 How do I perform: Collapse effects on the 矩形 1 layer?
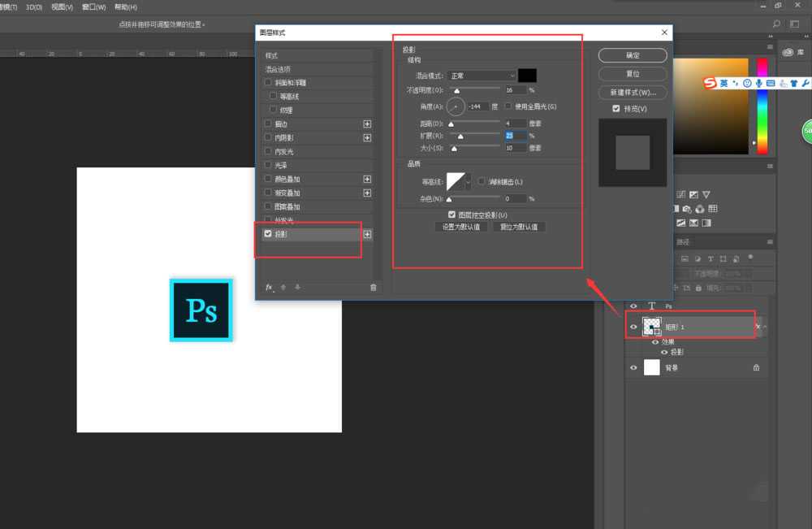pyautogui.click(x=765, y=327)
